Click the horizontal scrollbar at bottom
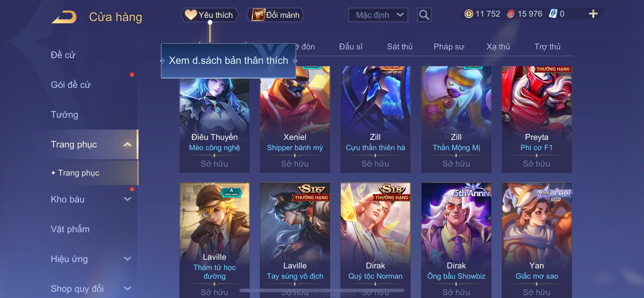This screenshot has height=298, width=644. click(322, 291)
